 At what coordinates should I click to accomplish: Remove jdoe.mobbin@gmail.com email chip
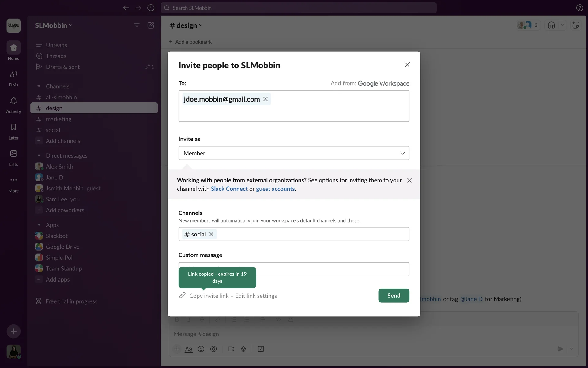pyautogui.click(x=266, y=99)
